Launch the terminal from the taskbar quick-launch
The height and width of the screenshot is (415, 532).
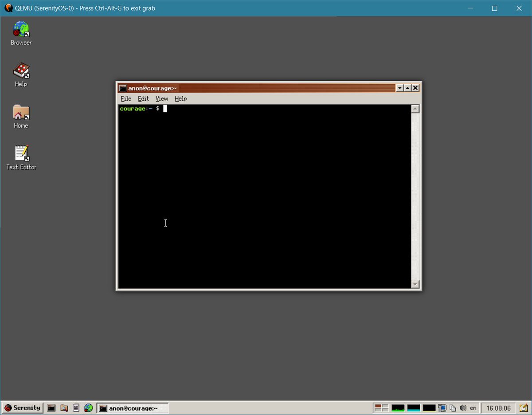click(x=51, y=408)
